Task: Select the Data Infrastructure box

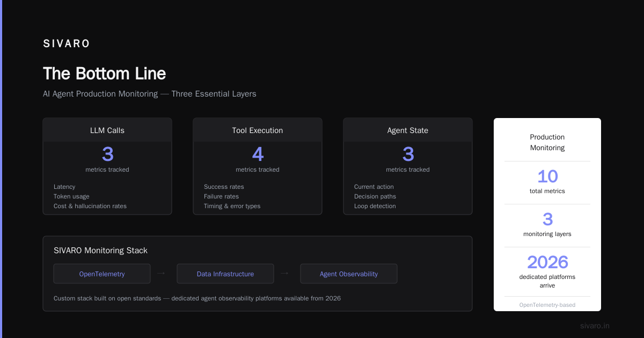Action: pyautogui.click(x=225, y=274)
